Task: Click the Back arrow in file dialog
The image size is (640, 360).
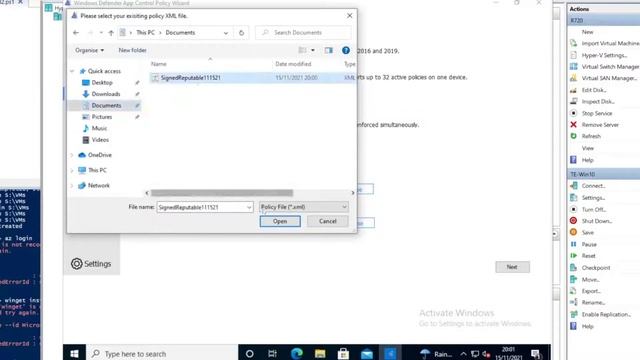Action: pyautogui.click(x=76, y=33)
